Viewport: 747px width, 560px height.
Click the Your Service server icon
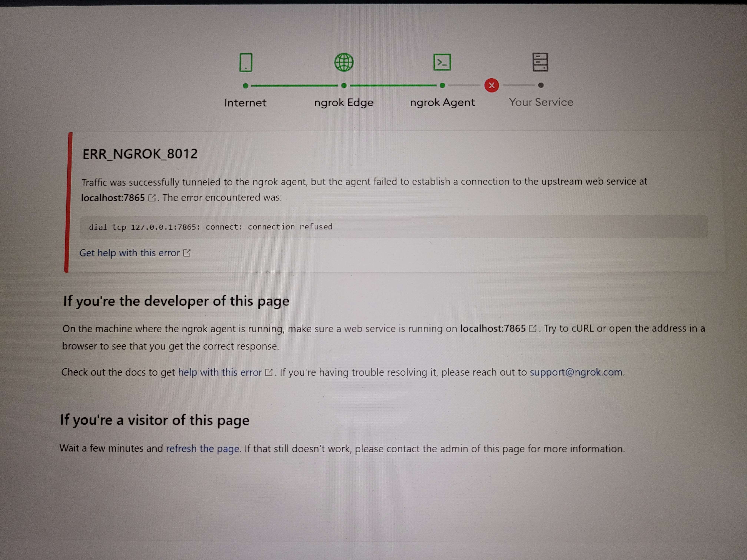(540, 62)
